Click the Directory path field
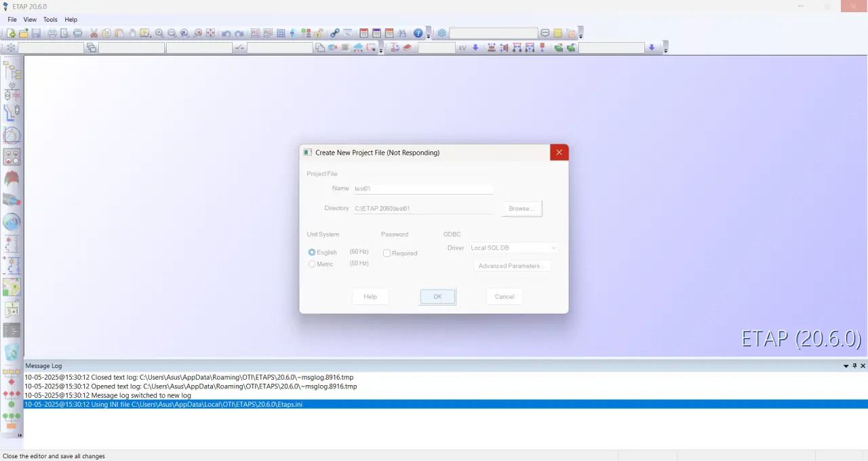 (x=422, y=208)
